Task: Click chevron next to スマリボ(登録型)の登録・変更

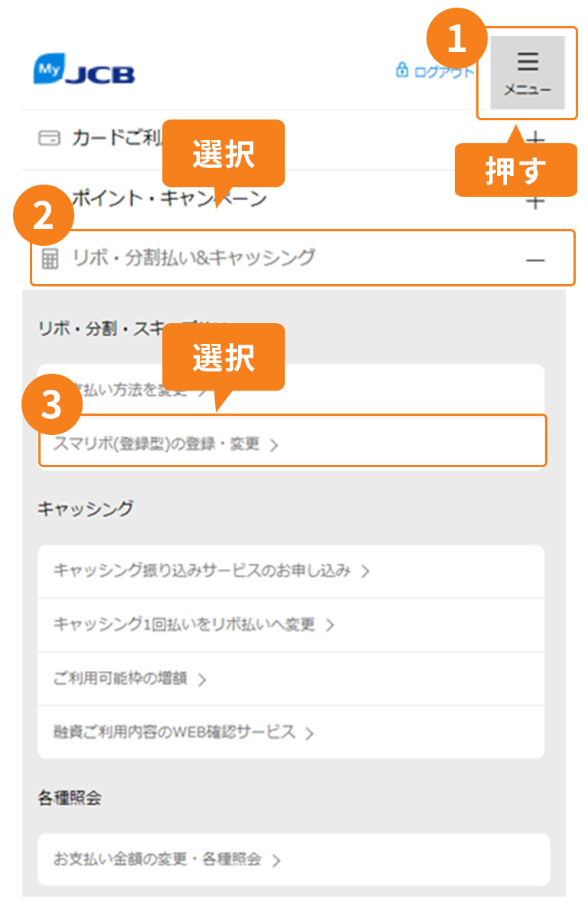Action: (274, 445)
